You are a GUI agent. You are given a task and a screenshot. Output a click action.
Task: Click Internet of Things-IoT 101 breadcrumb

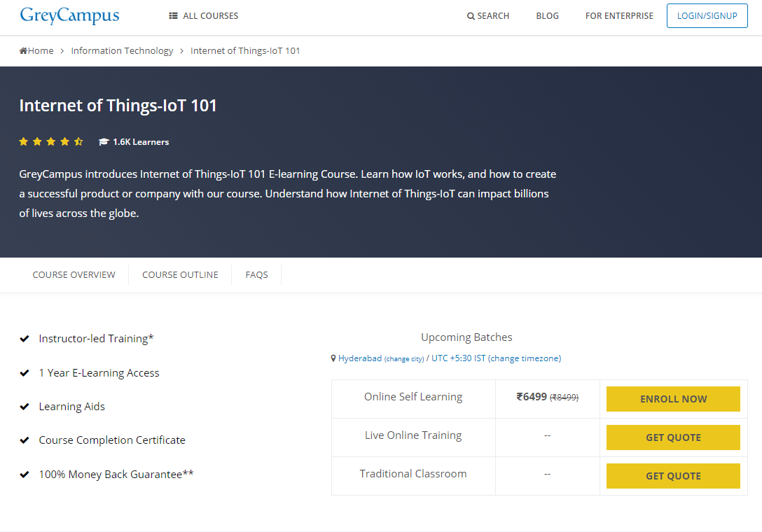coord(245,50)
